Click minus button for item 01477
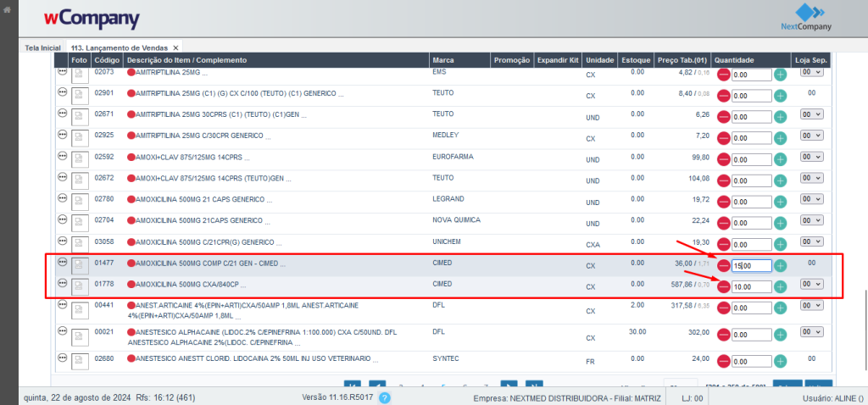868x405 pixels. 724,265
